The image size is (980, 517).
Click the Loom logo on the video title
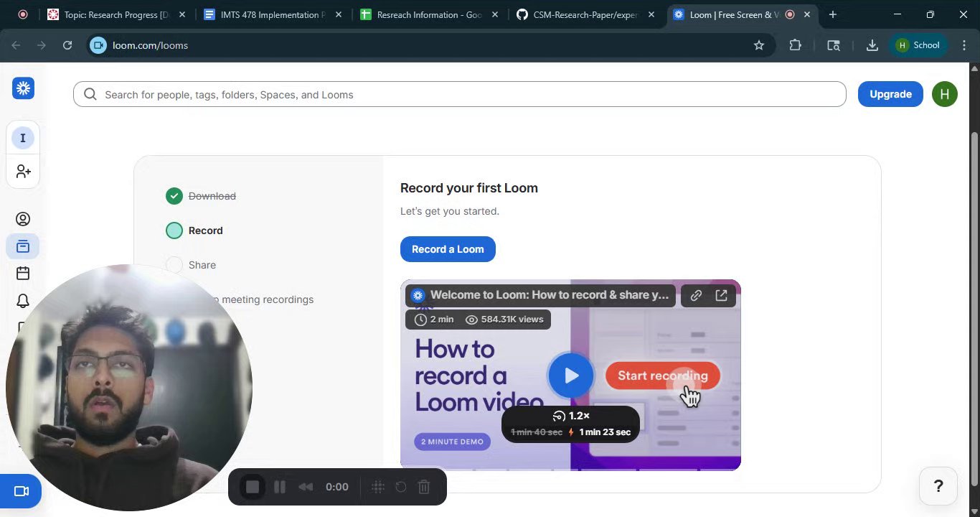(418, 295)
